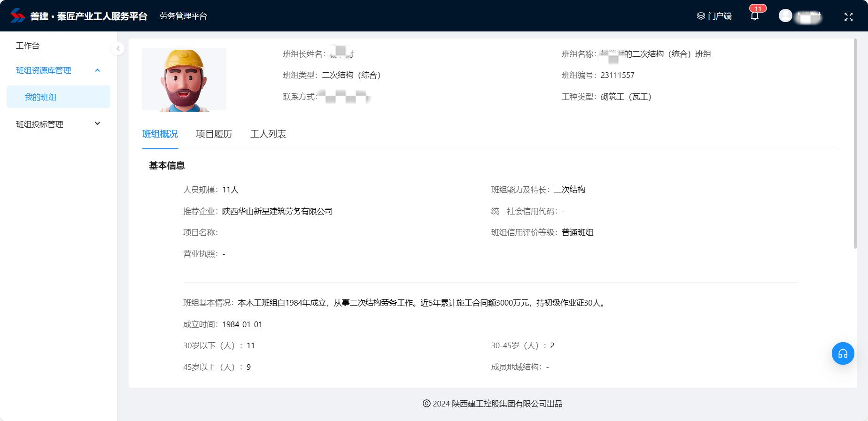The width and height of the screenshot is (868, 421).
Task: Open customer service headset button
Action: [843, 353]
